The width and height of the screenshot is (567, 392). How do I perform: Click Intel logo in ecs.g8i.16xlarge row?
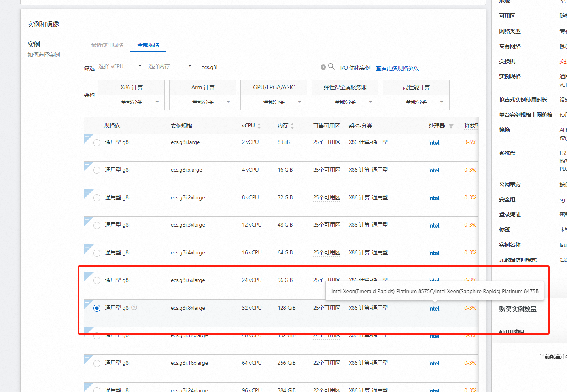434,364
